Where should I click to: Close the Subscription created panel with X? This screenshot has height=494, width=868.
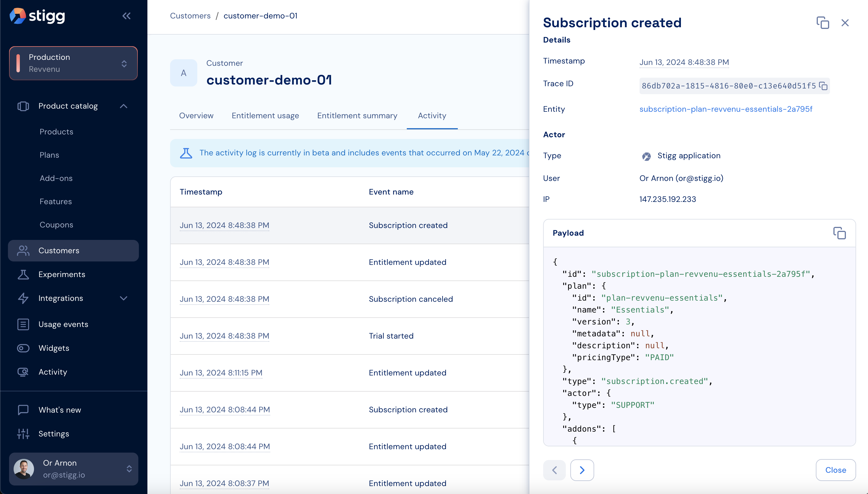click(845, 23)
